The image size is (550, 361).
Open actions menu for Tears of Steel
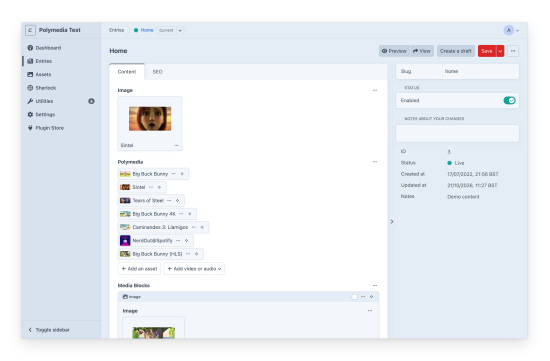pos(169,201)
